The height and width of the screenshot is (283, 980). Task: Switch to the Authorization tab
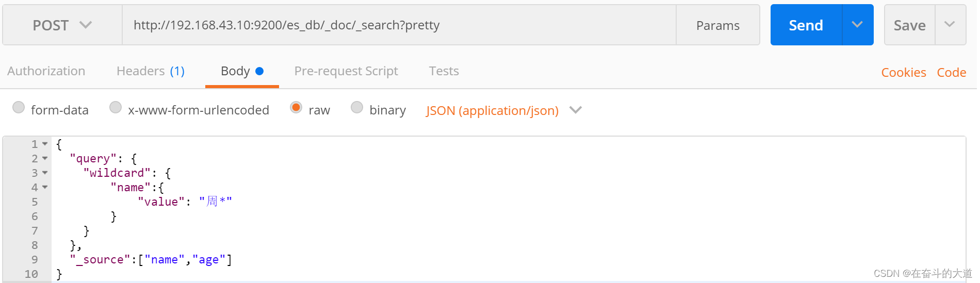(x=46, y=71)
